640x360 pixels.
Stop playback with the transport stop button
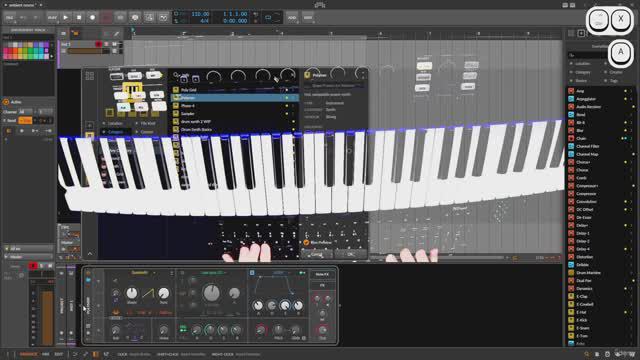click(79, 18)
